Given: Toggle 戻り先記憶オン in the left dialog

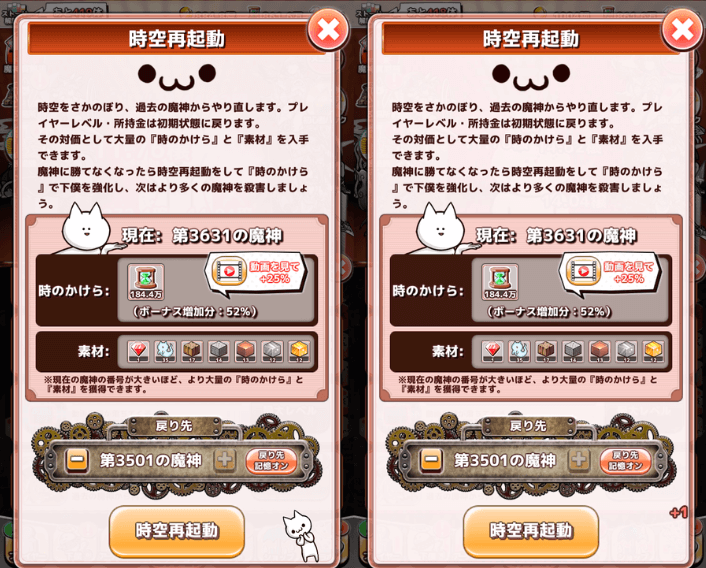Looking at the screenshot, I should 271,460.
